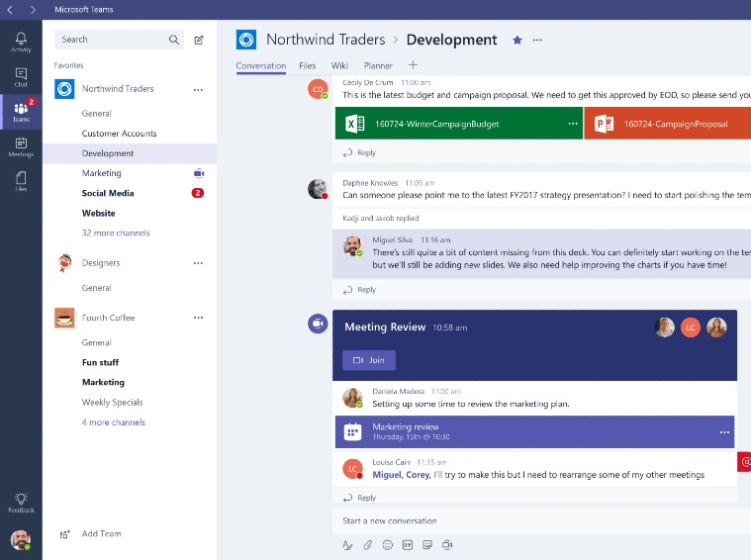Click the Miguel mention link
The image size is (751, 560).
tap(388, 475)
